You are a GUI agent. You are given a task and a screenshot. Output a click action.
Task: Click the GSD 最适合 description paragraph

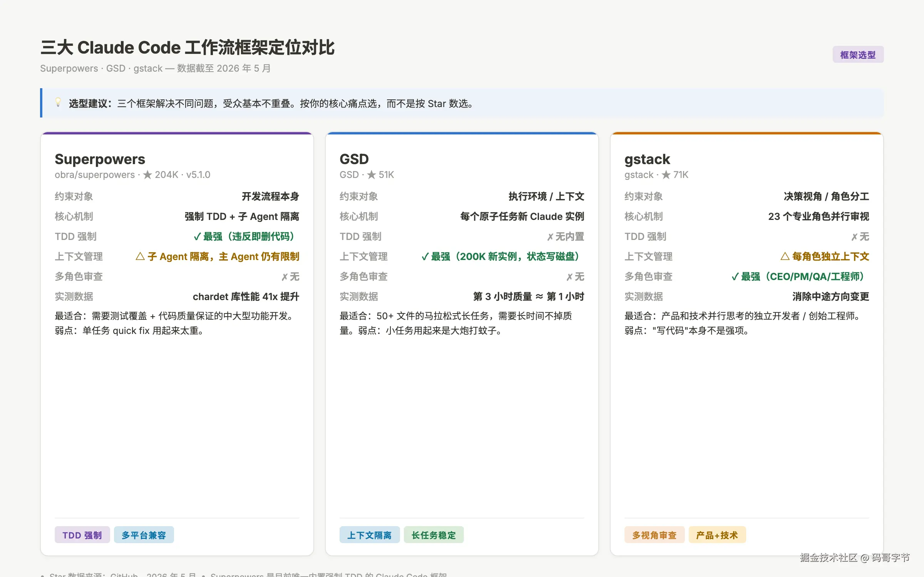(x=456, y=323)
